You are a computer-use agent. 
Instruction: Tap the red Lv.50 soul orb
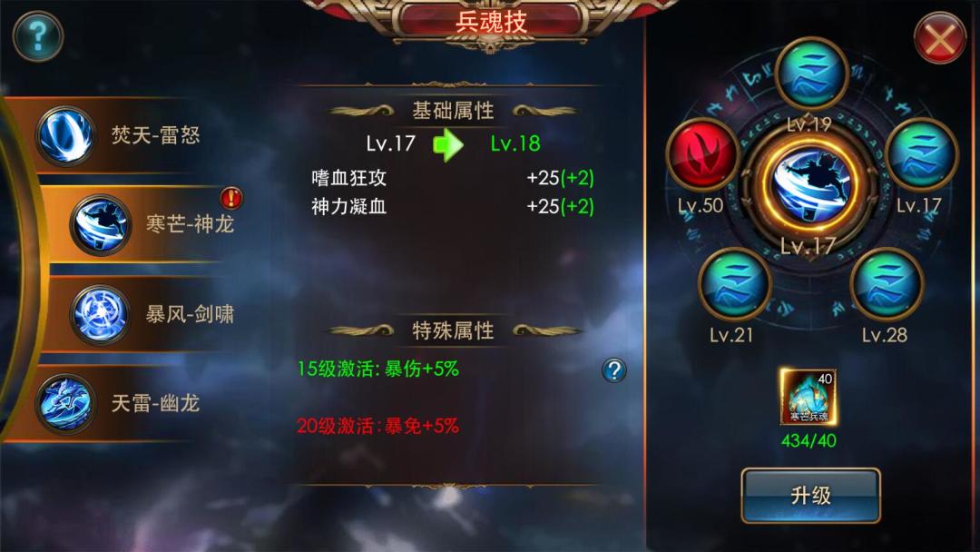pos(703,153)
